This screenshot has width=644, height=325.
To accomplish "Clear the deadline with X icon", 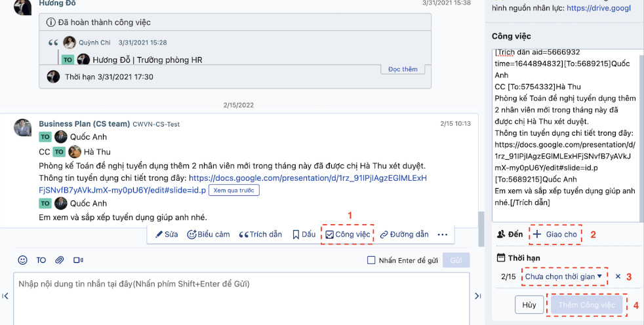I will click(x=618, y=277).
